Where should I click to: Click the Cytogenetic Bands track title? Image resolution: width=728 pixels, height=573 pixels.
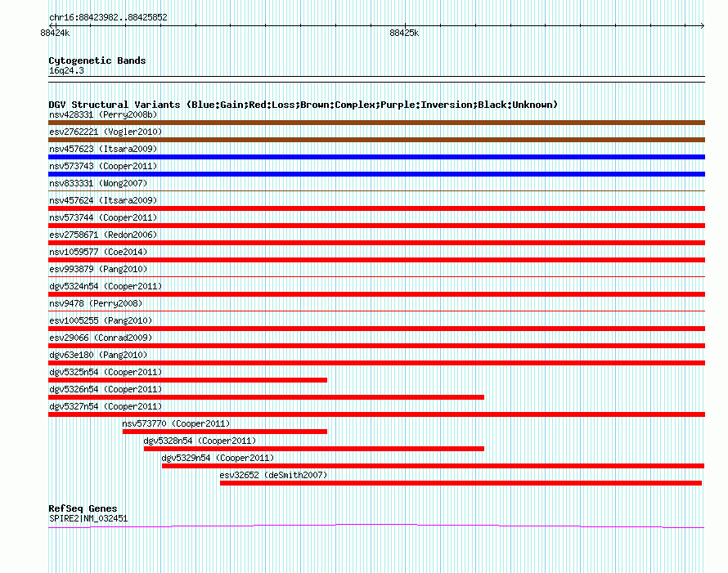pos(97,60)
